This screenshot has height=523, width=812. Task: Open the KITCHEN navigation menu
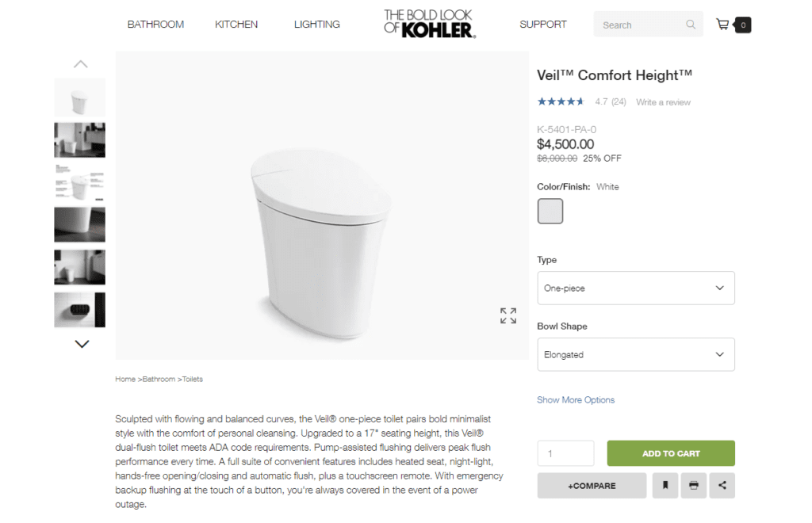[236, 24]
